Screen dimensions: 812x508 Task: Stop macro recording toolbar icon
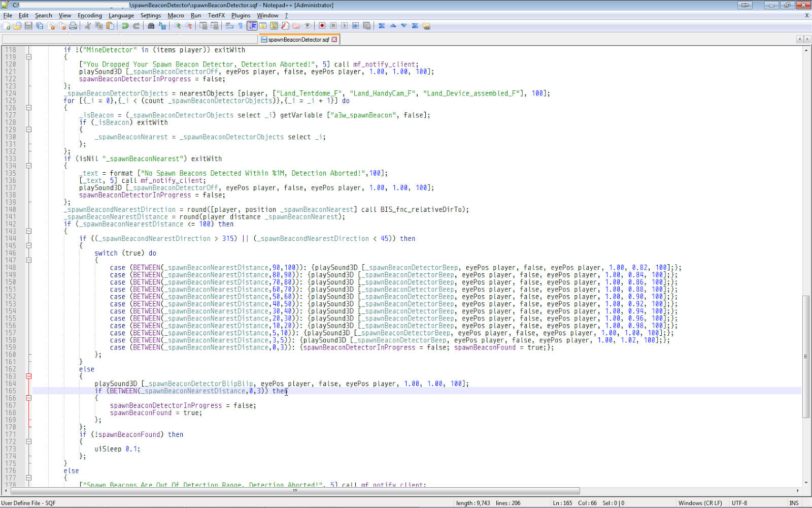click(x=333, y=26)
